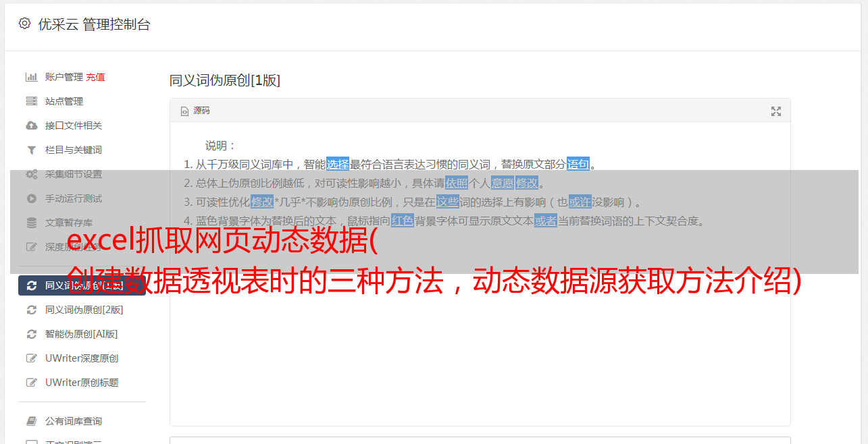Click the cloud upload icon for 接口文件相关
Screen dimensions: 868x444
31,126
